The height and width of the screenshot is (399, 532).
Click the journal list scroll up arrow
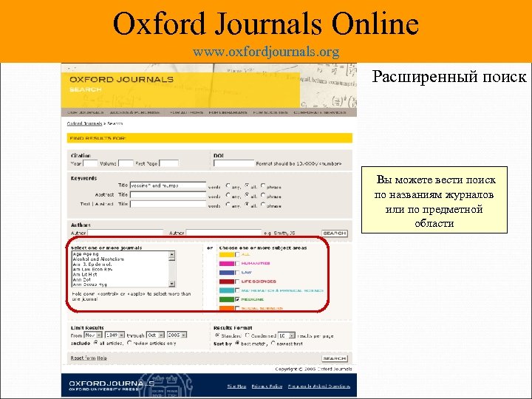tap(172, 254)
